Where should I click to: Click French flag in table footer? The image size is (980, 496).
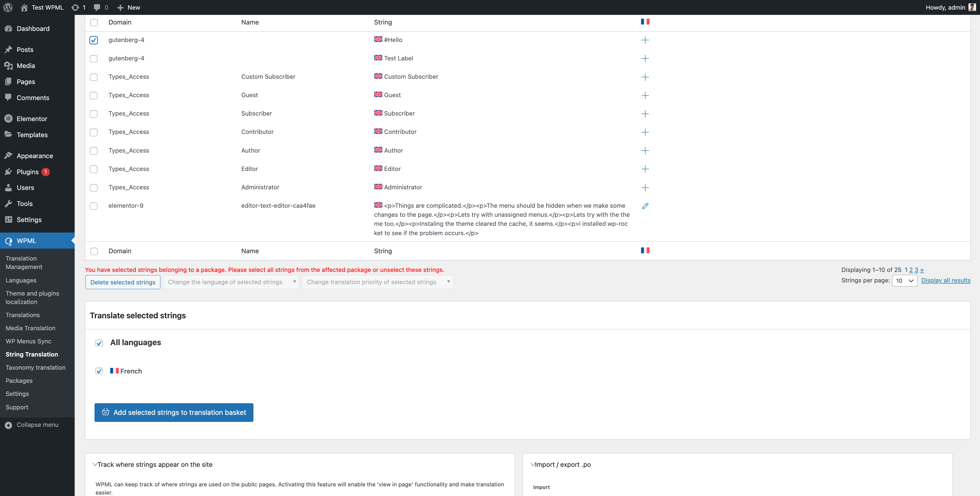coord(645,250)
